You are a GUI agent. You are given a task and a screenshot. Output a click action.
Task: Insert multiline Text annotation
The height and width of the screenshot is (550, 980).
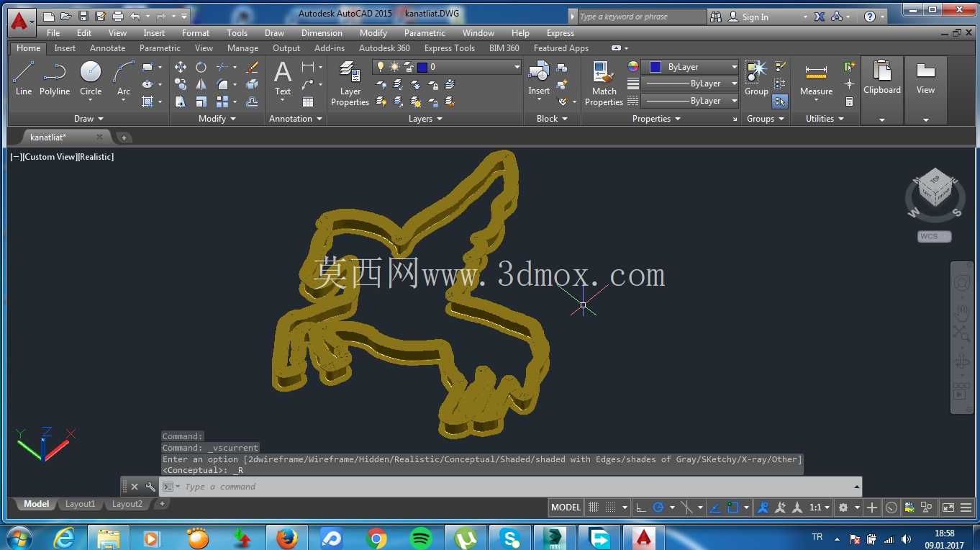(283, 78)
